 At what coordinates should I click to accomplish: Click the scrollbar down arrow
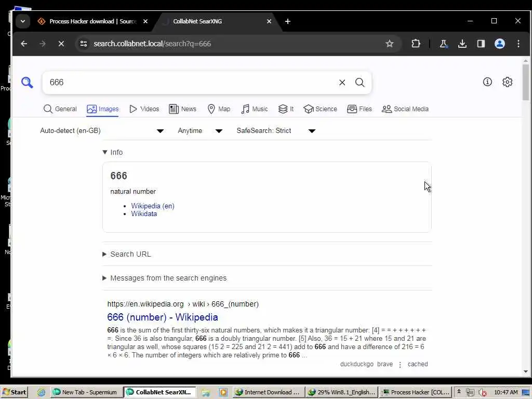[526, 371]
